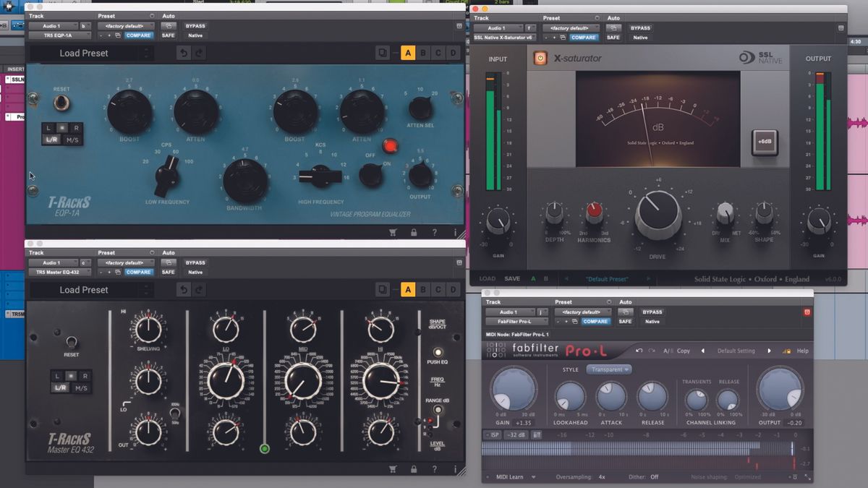Switch to preset snapshot B on the EQP-1A
This screenshot has height=488, width=868.
point(422,53)
